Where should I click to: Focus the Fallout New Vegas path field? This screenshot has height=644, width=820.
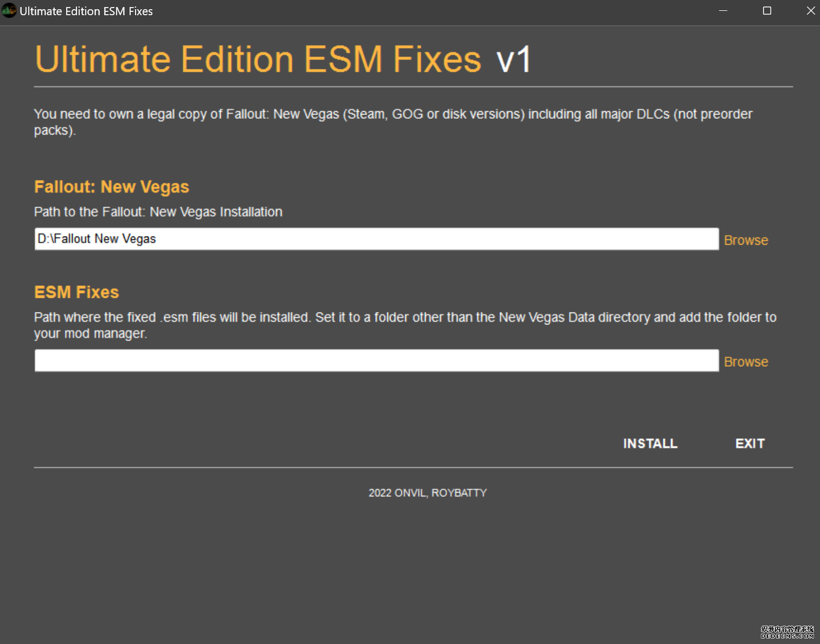tap(376, 239)
